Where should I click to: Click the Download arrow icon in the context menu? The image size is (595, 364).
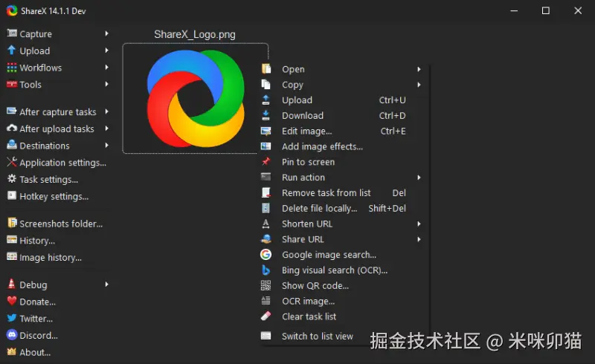(x=266, y=115)
